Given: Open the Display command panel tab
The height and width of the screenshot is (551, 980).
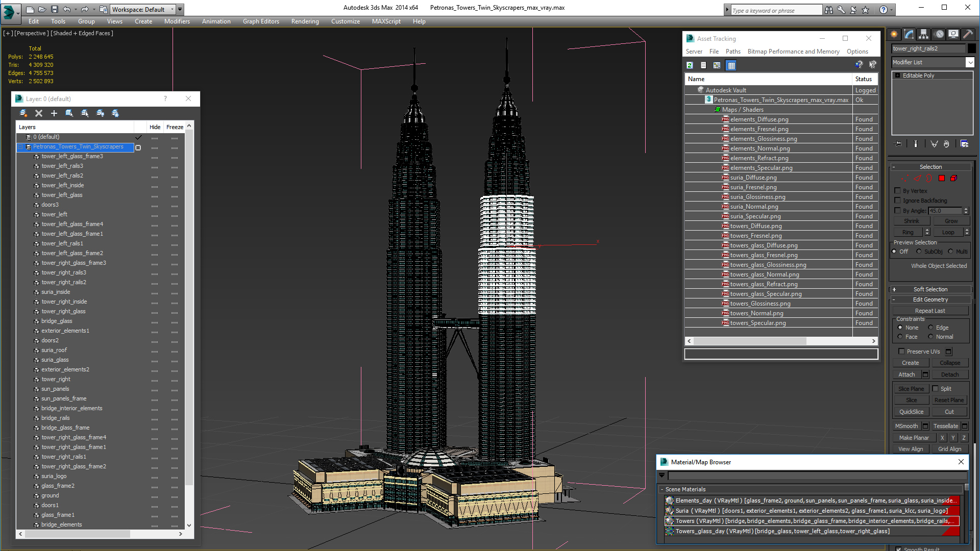Looking at the screenshot, I should click(953, 34).
